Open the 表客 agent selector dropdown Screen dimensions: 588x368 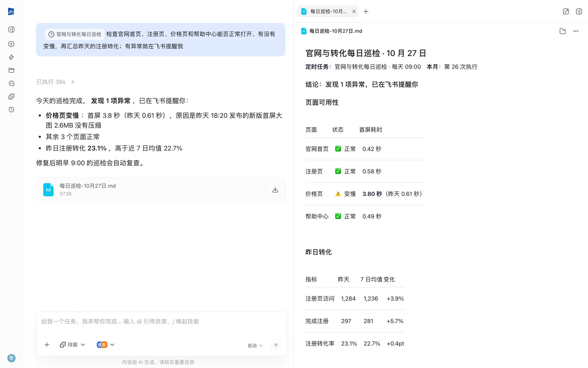[105, 345]
